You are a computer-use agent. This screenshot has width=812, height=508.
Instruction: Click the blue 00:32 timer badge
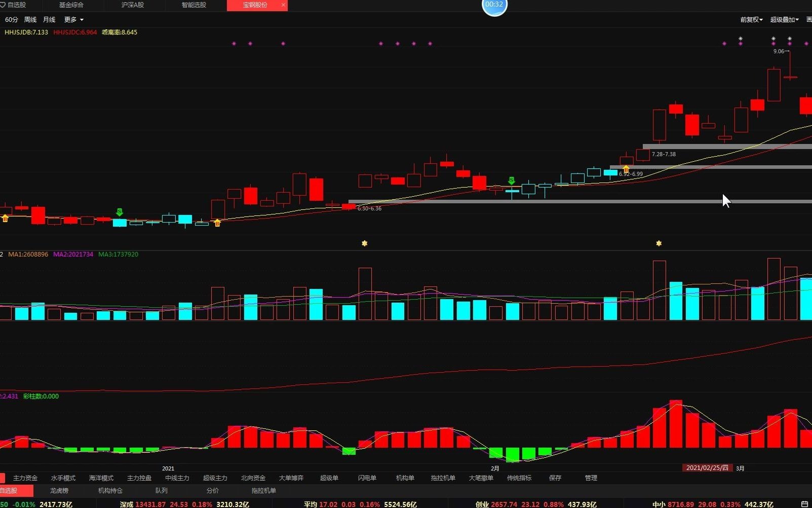494,6
